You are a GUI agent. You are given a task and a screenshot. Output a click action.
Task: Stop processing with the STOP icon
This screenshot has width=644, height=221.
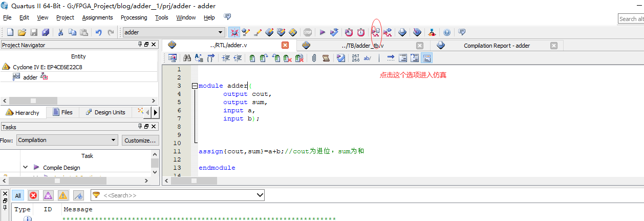pos(307,32)
